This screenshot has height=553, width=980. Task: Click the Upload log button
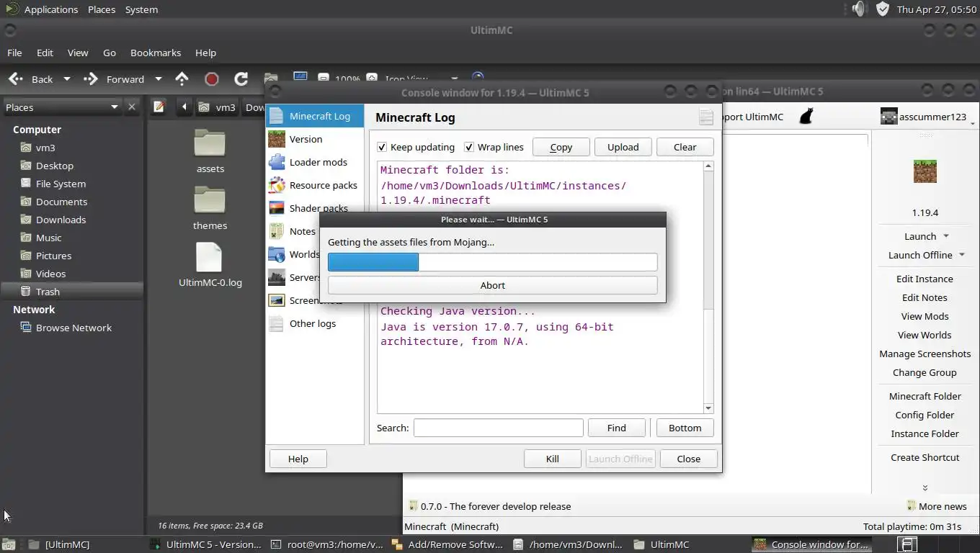(x=623, y=147)
